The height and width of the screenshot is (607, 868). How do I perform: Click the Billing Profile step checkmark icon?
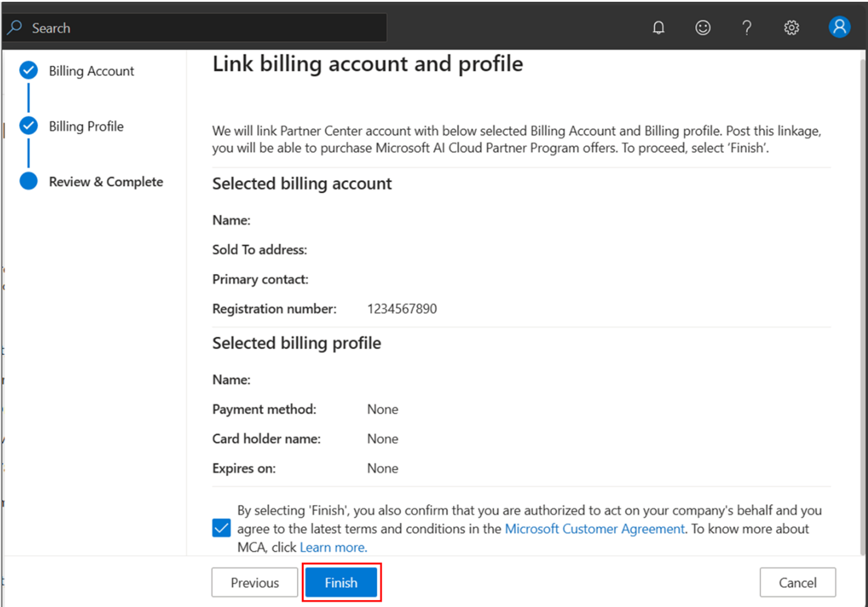[x=29, y=126]
